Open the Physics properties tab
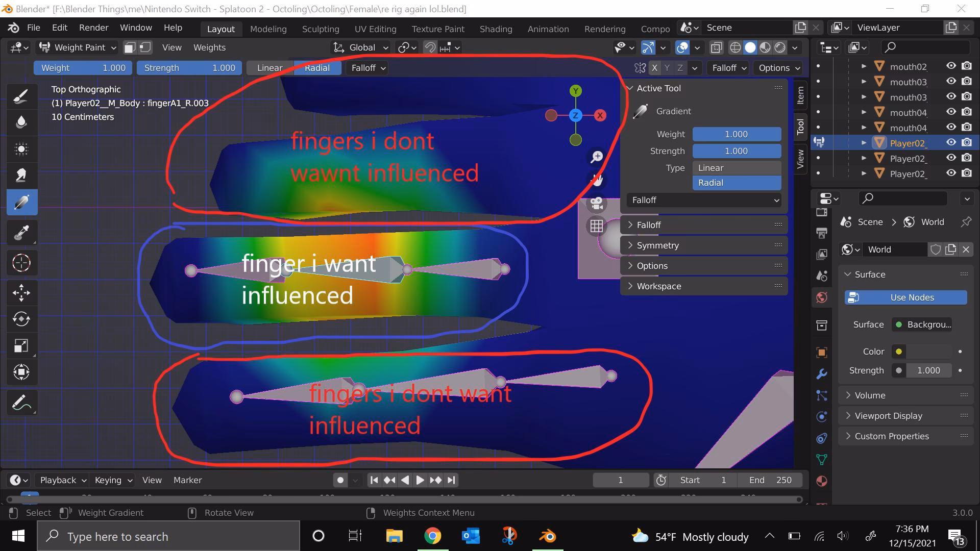Screen dimensions: 980x551 tap(822, 417)
